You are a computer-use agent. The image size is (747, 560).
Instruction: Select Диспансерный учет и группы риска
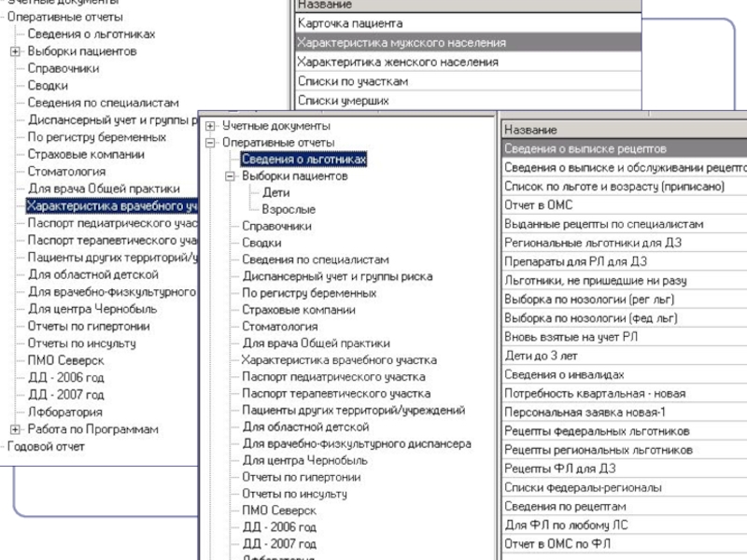point(337,276)
